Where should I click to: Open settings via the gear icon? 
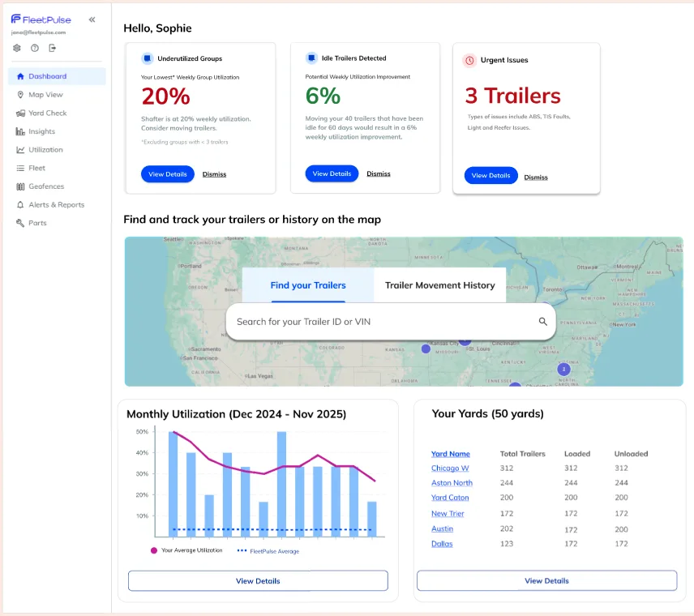pyautogui.click(x=17, y=48)
